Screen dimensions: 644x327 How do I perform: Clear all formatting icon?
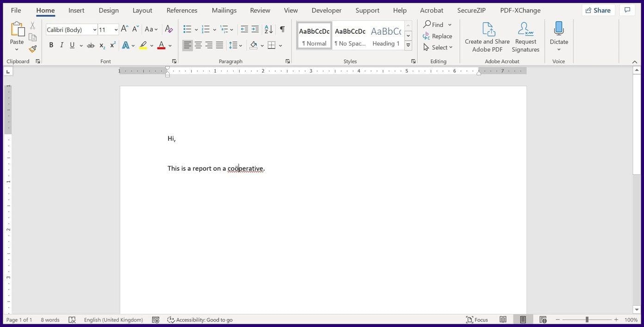[169, 29]
